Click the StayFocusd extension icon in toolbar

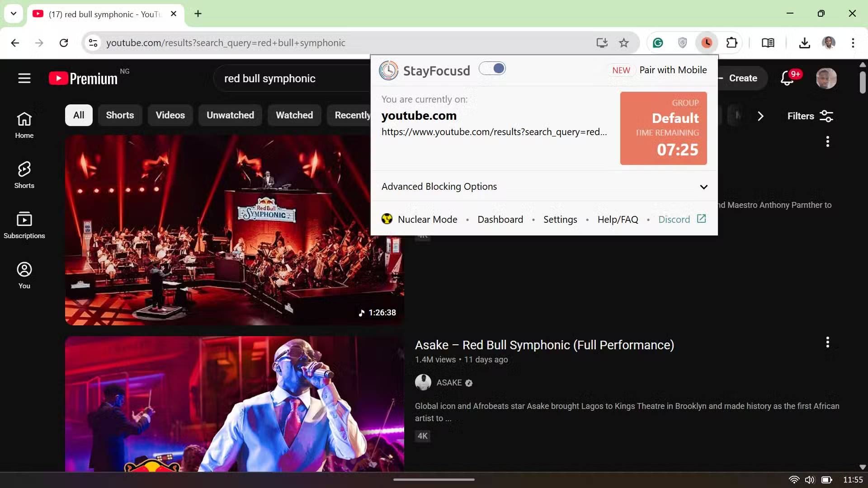[x=707, y=43]
